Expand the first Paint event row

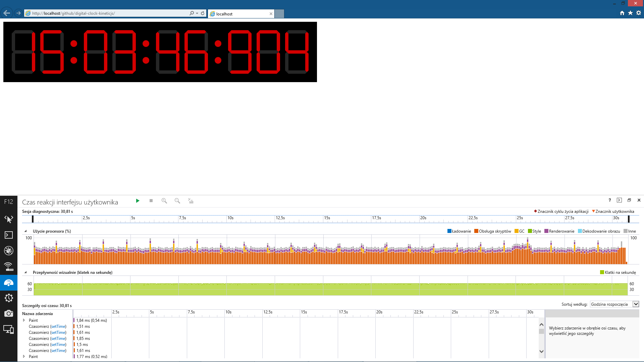24,320
